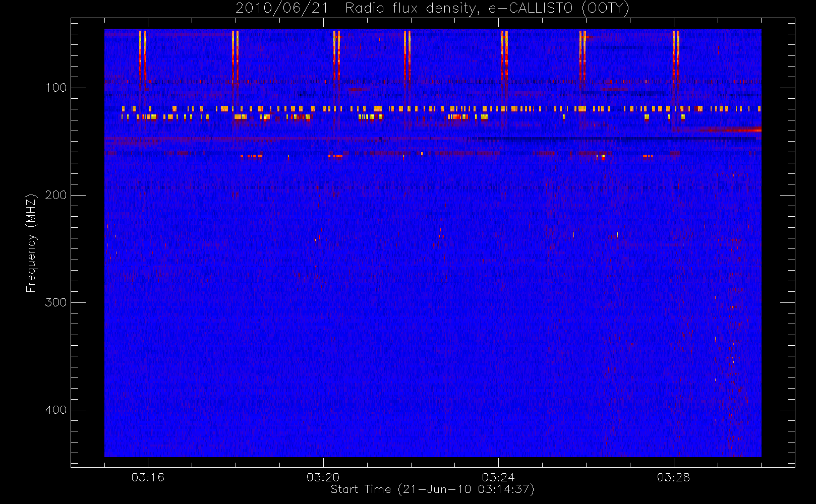Click the 03:28 time tick label
The height and width of the screenshot is (504, 816).
coord(673,477)
